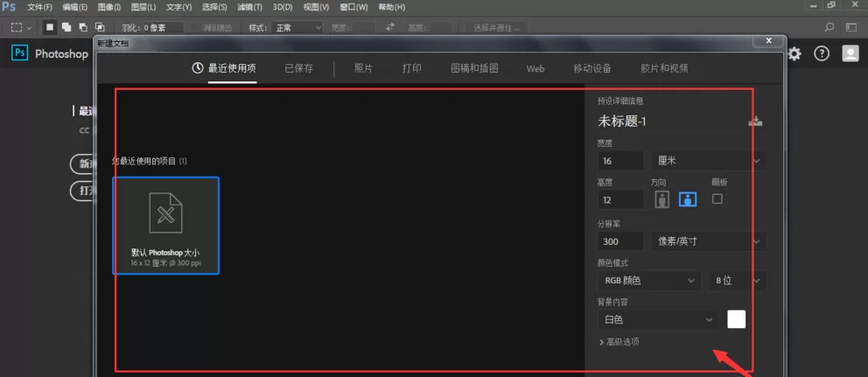Click the Ps logo in the menu bar
The height and width of the screenshot is (377, 868).
click(x=8, y=7)
